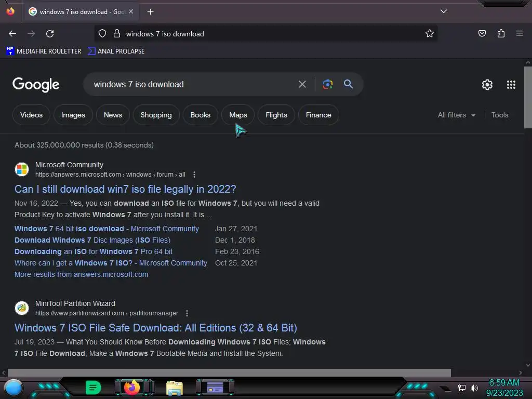This screenshot has width=532, height=399.
Task: Switch to Maps results
Action: [238, 115]
